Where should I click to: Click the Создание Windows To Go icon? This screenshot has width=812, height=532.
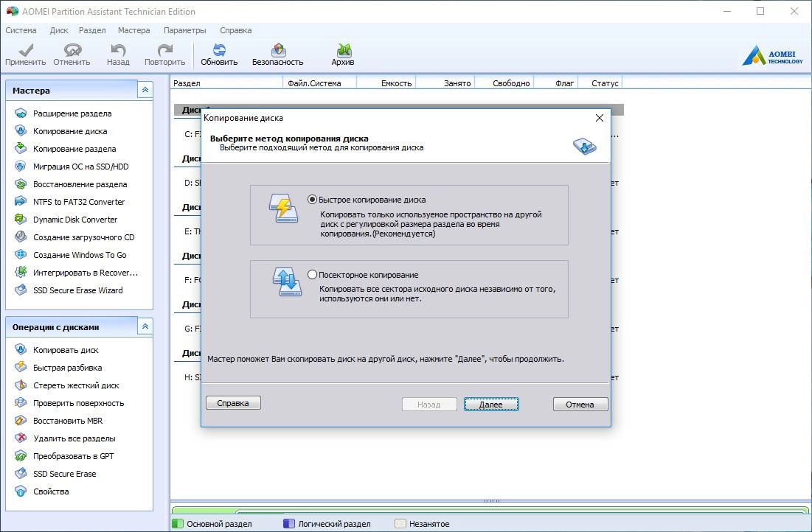pyautogui.click(x=21, y=255)
